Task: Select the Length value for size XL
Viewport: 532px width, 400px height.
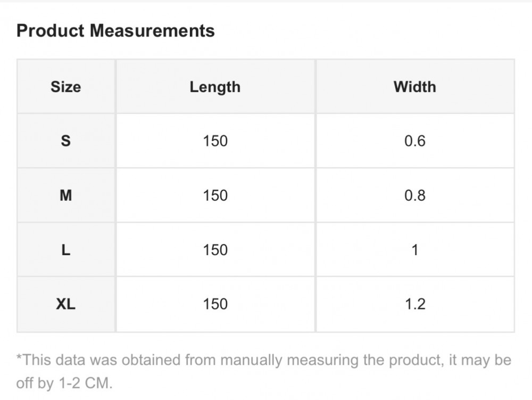Action: click(x=215, y=304)
